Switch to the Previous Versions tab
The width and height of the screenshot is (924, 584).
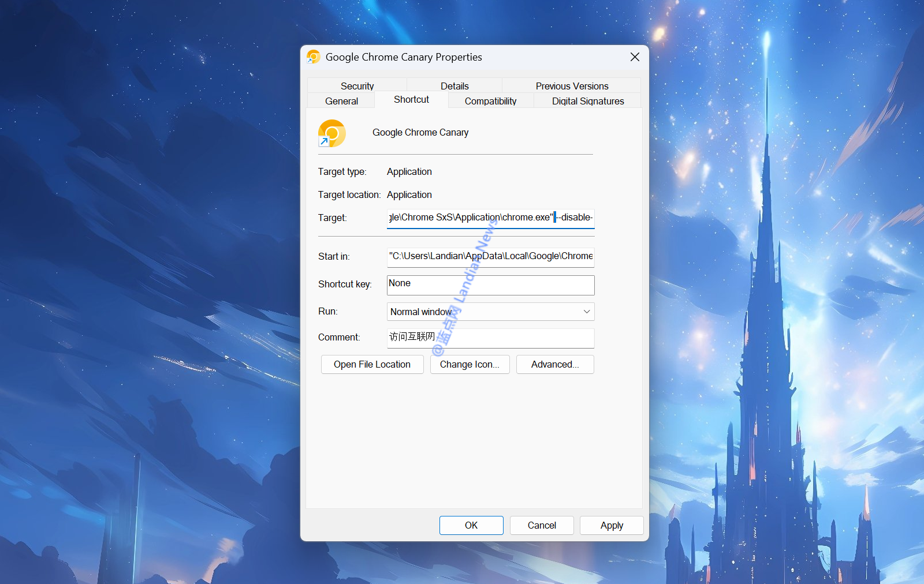[x=572, y=85]
